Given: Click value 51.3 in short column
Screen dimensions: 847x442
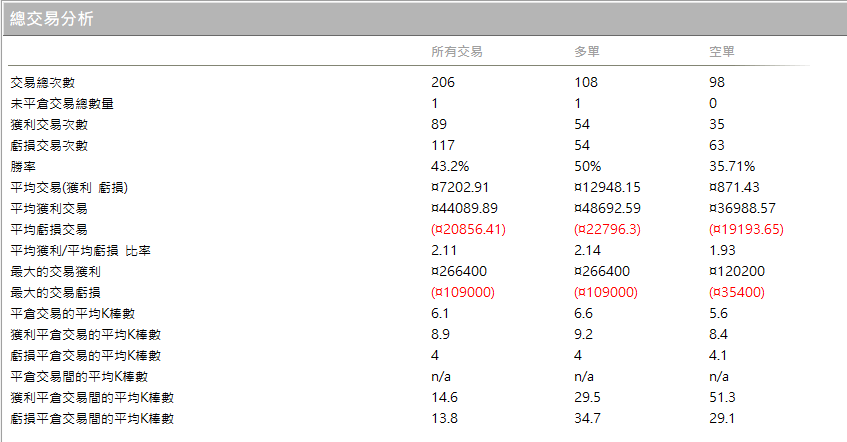Looking at the screenshot, I should [722, 398].
